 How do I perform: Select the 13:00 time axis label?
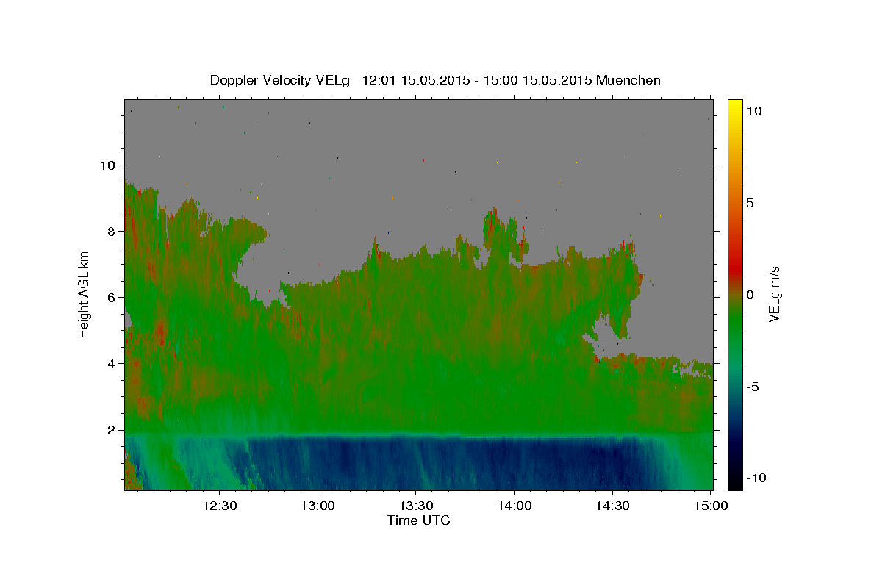(x=318, y=506)
